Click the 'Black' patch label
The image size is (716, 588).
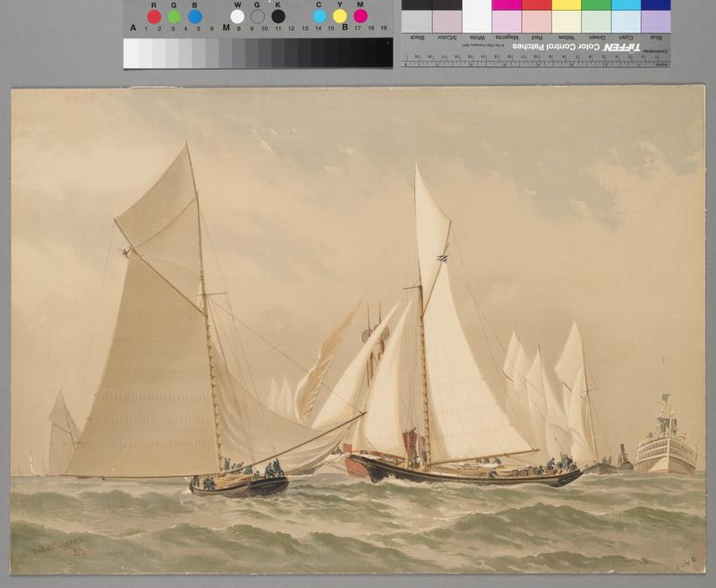pyautogui.click(x=418, y=38)
